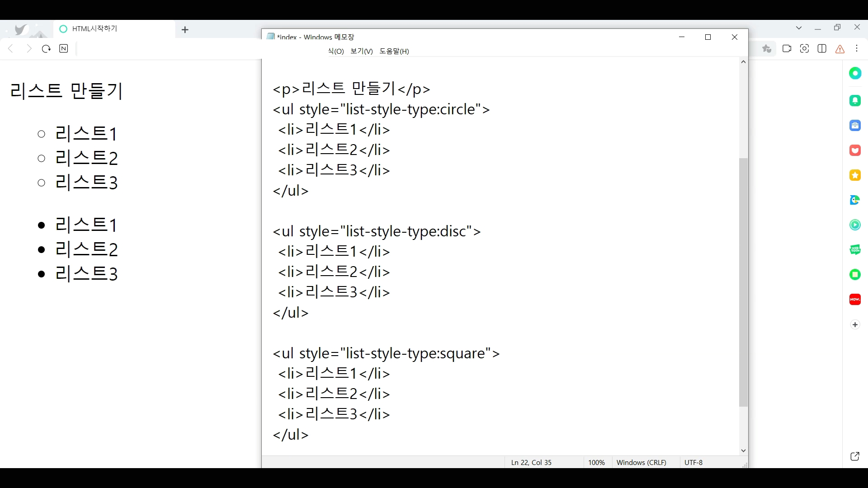Click the orange warning triangle icon
The width and height of the screenshot is (868, 488).
coord(840,49)
